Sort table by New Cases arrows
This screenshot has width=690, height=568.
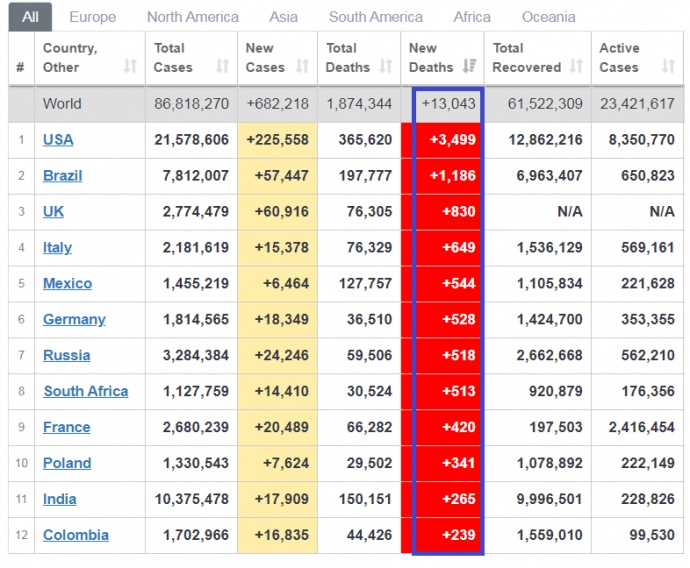click(303, 67)
